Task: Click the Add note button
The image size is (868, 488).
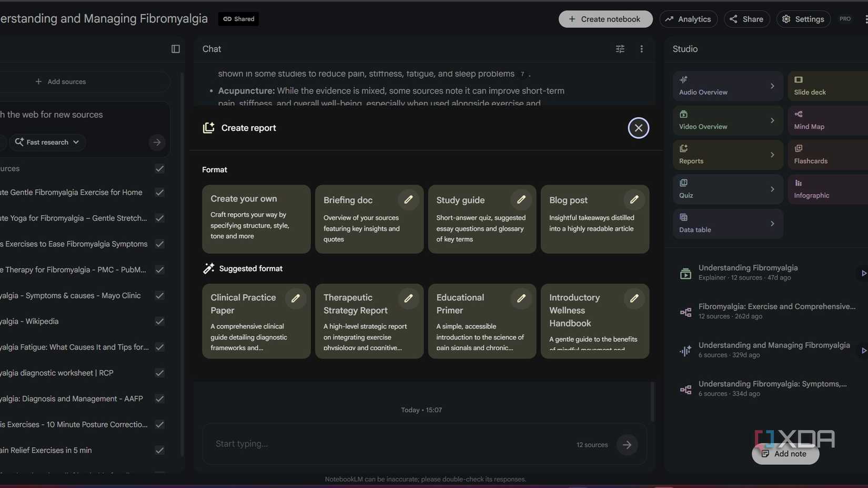Action: (785, 454)
